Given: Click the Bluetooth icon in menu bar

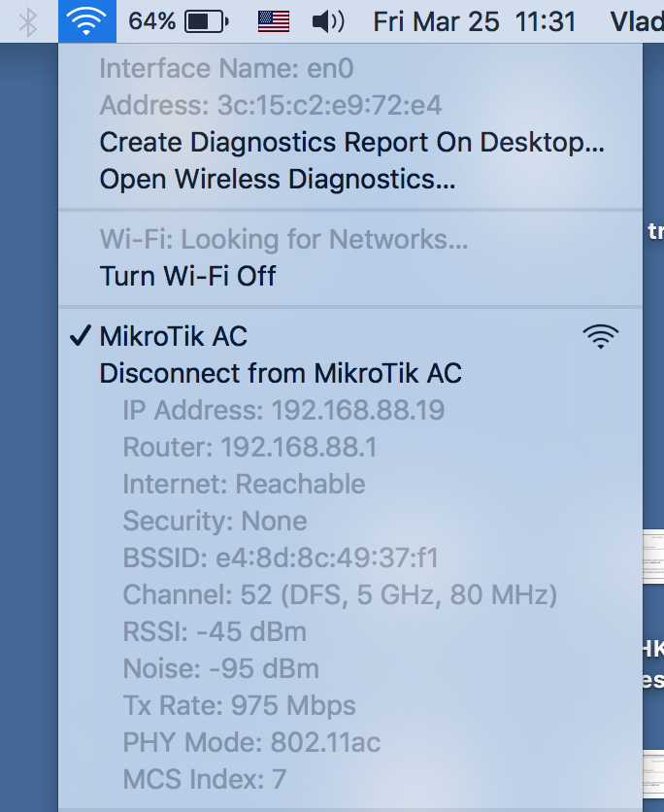Looking at the screenshot, I should [29, 21].
